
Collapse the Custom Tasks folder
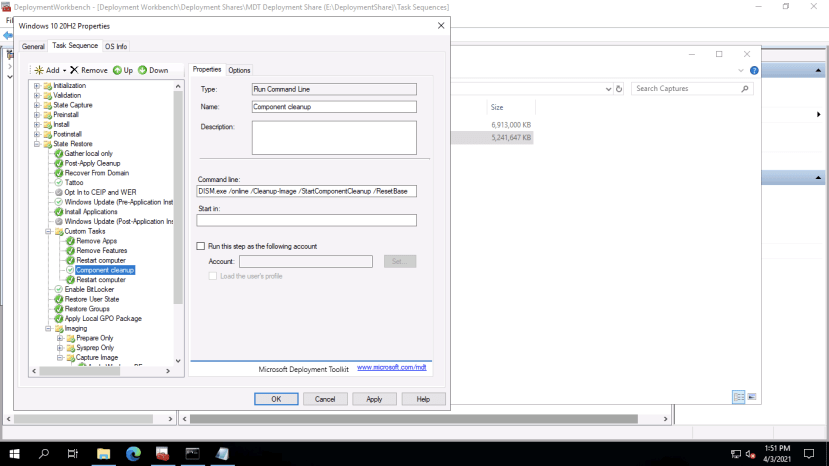click(48, 231)
